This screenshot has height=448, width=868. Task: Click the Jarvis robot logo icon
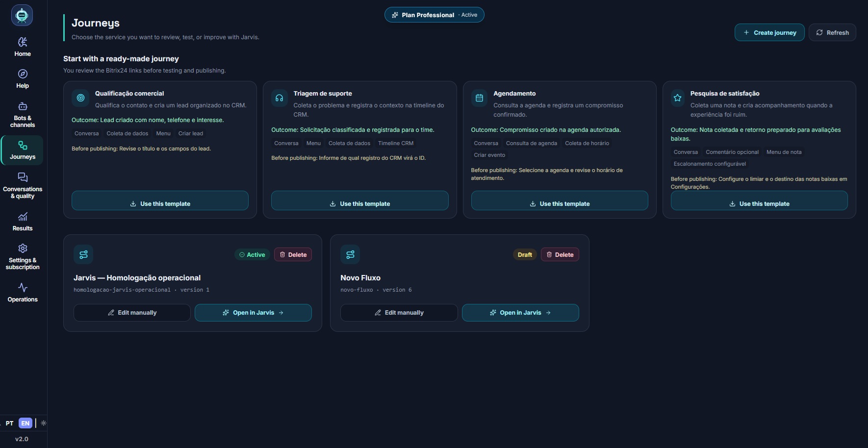point(22,15)
